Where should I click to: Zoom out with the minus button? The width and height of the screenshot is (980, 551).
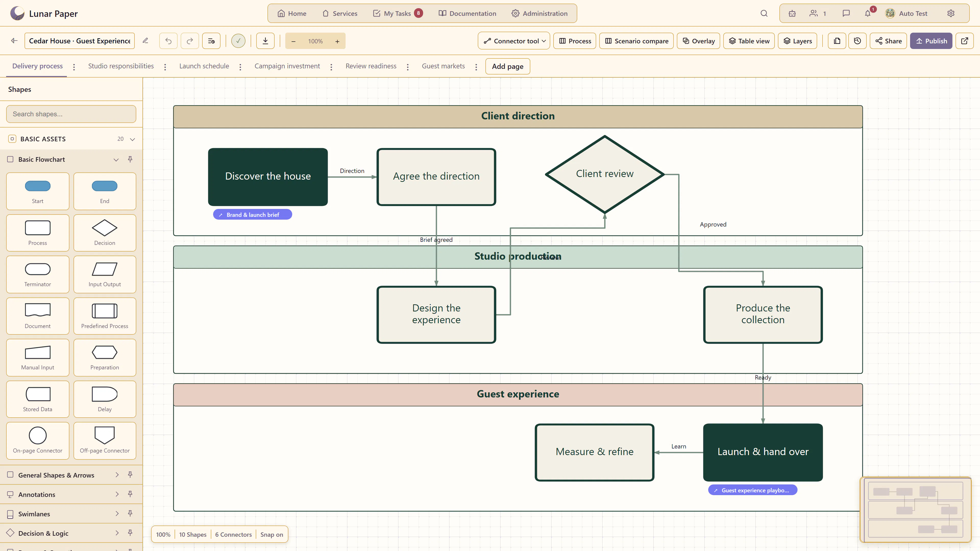293,41
